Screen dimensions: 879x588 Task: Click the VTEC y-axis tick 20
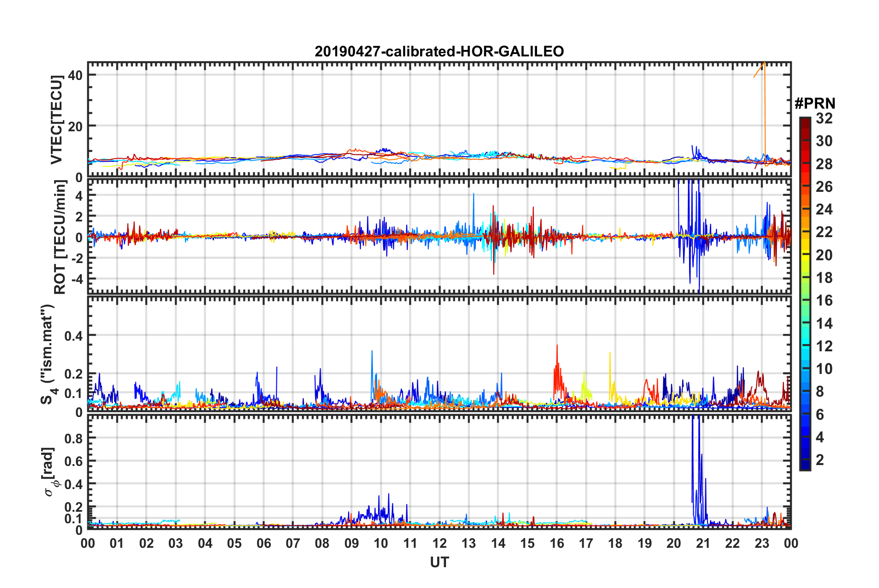coord(75,126)
